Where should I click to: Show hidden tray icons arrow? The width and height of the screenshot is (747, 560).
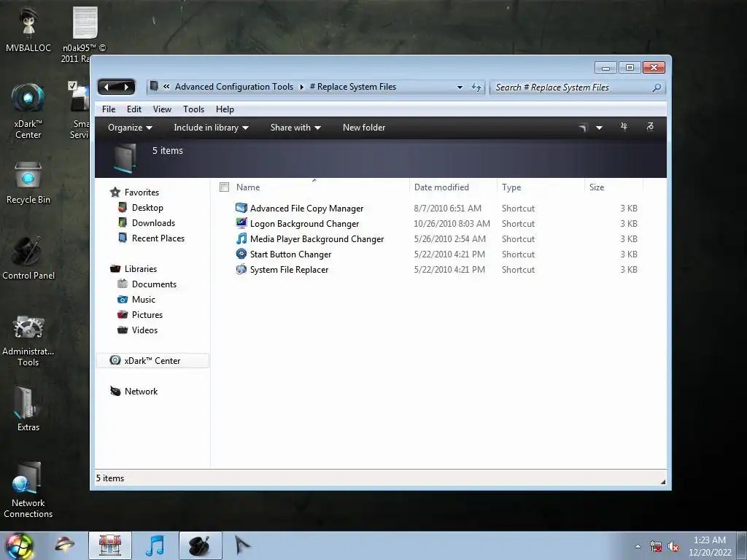coord(638,546)
